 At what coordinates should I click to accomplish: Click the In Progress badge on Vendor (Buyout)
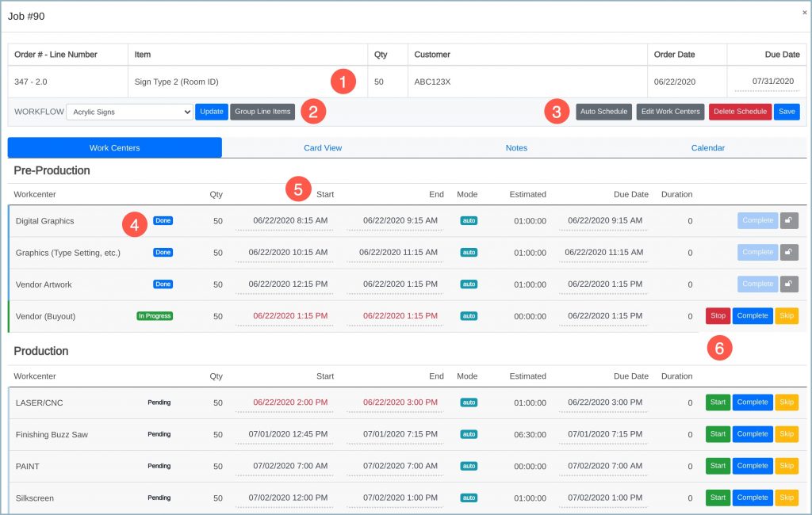click(155, 315)
